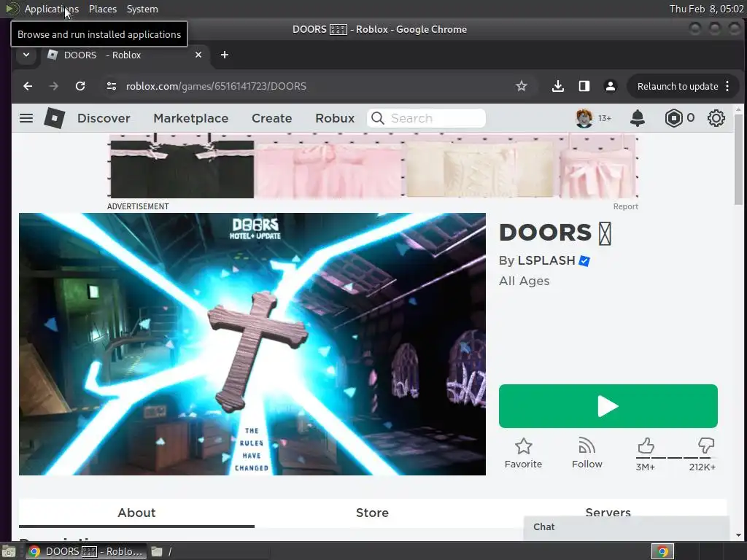Open the file manager taskbar item
The height and width of the screenshot is (560, 747).
pos(161,551)
